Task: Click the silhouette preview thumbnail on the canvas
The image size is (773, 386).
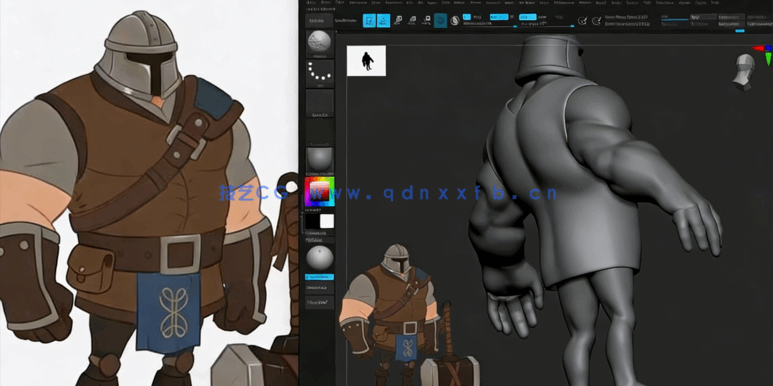Action: coord(366,61)
